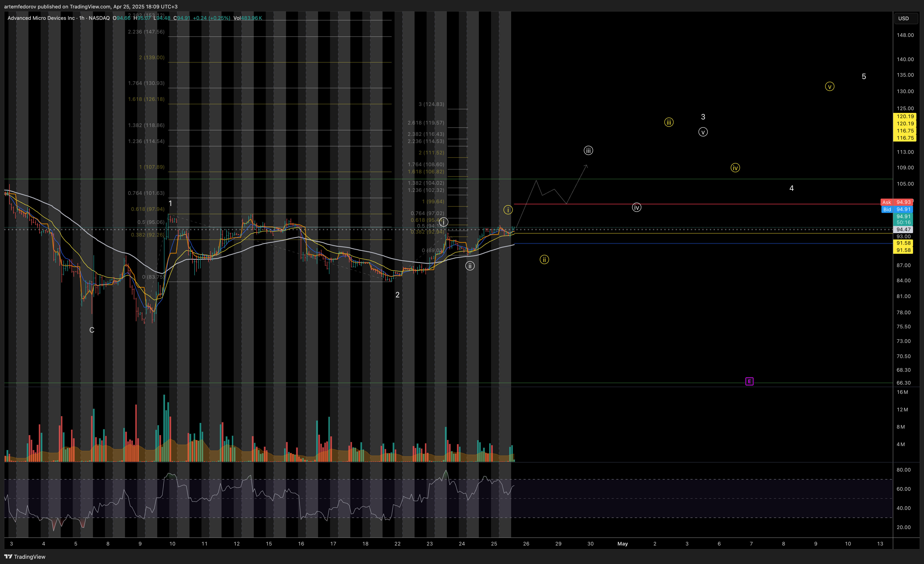924x564 pixels.
Task: Click the Fib level 1.764 (108.60)
Action: 426,164
